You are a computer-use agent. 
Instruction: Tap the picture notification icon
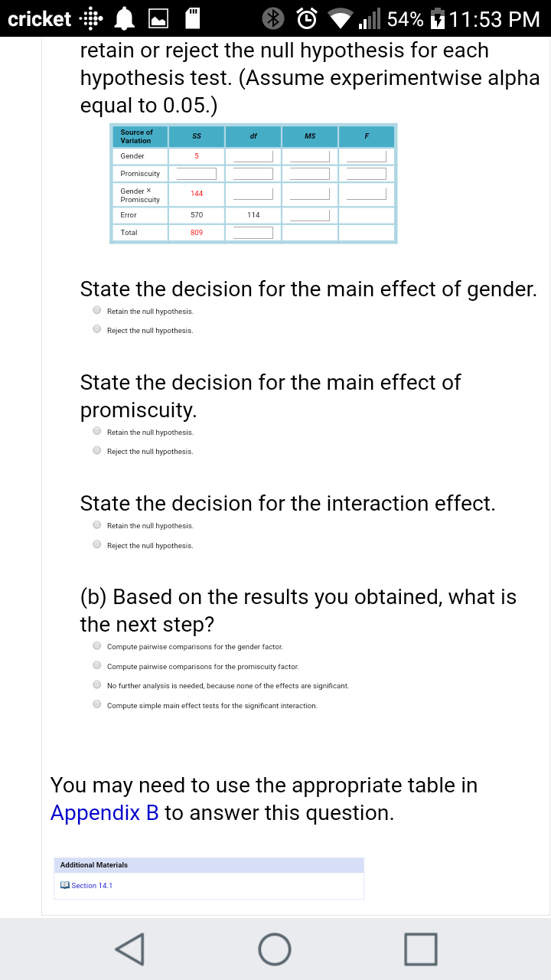click(x=158, y=18)
